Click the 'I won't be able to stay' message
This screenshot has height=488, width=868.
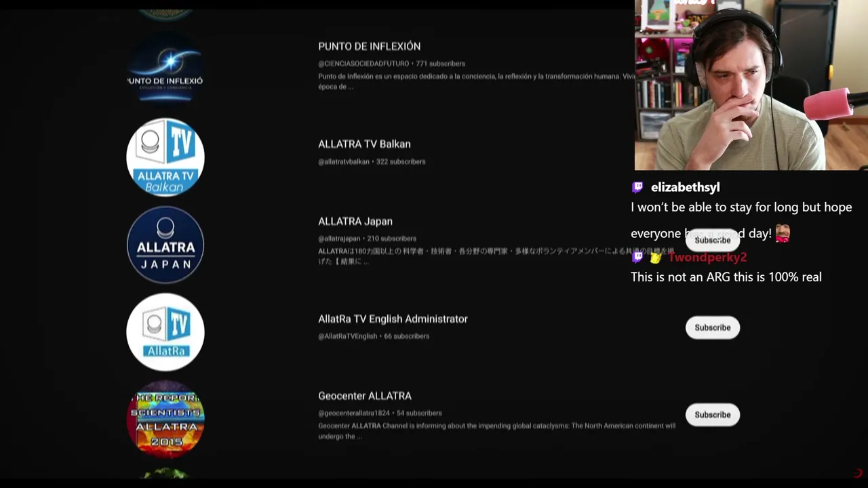point(741,220)
